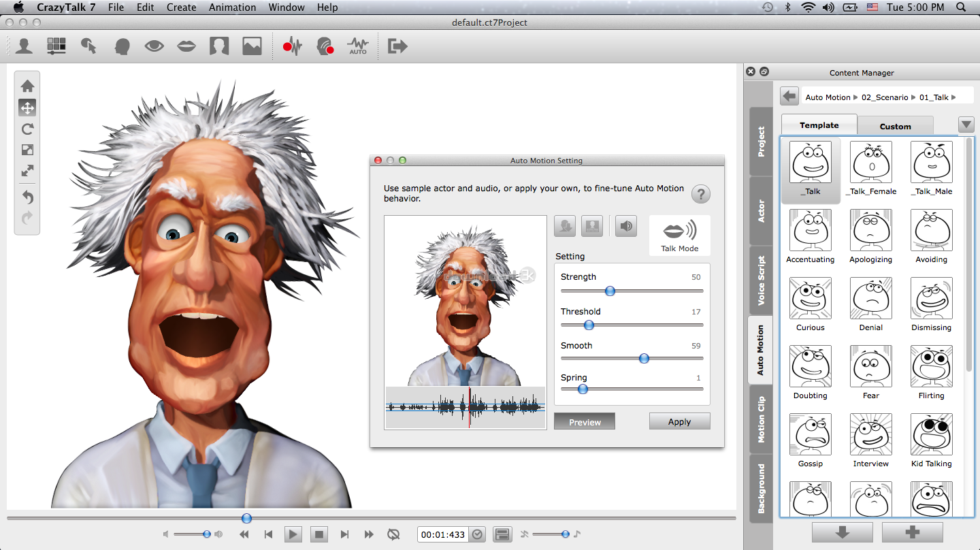Viewport: 980px width, 550px height.
Task: Open the File menu
Action: (x=116, y=7)
